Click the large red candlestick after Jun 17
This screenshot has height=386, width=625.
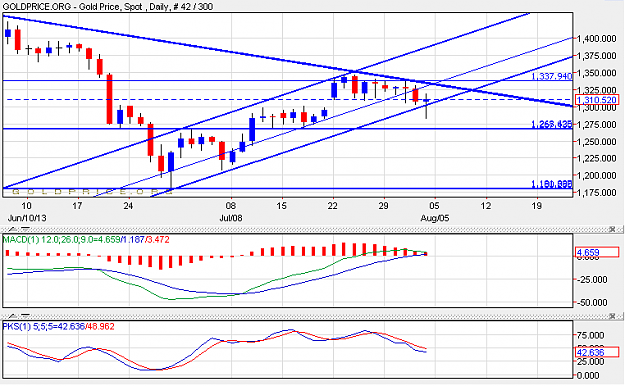(x=109, y=99)
